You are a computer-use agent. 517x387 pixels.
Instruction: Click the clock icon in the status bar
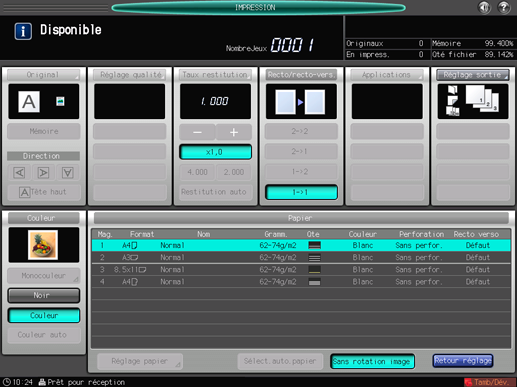point(7,382)
